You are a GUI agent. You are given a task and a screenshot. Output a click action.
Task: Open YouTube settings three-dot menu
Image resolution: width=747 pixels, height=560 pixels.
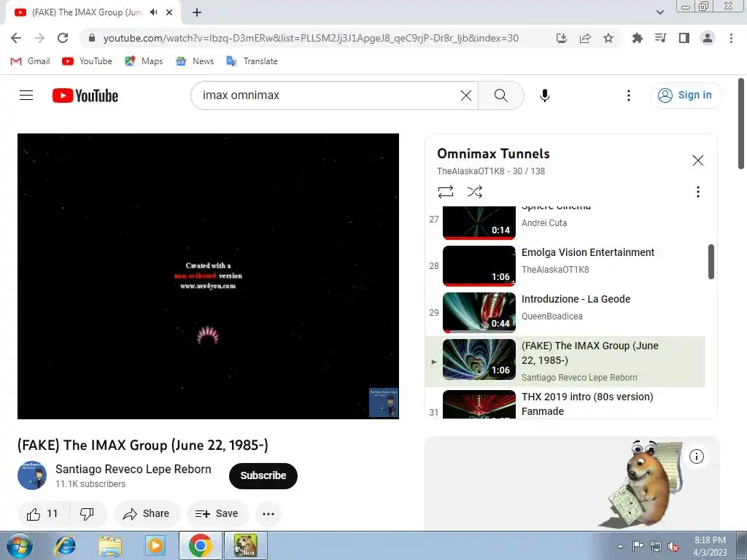[x=629, y=96]
